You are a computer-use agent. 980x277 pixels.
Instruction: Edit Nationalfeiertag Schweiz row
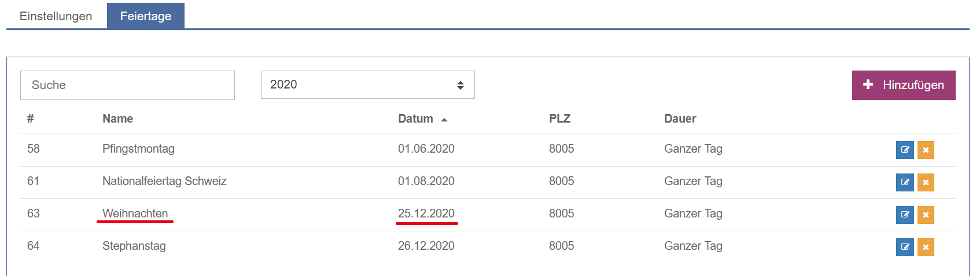click(905, 182)
